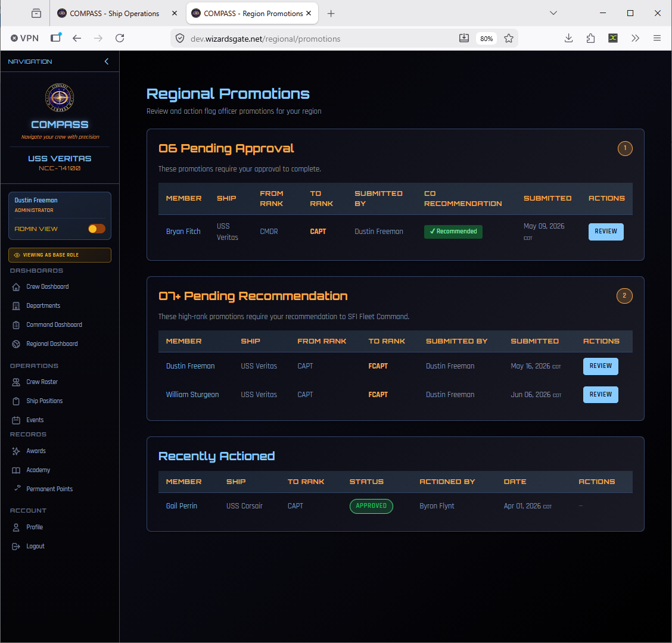This screenshot has height=643, width=672.
Task: Close the Region Promotions tab
Action: [x=309, y=13]
